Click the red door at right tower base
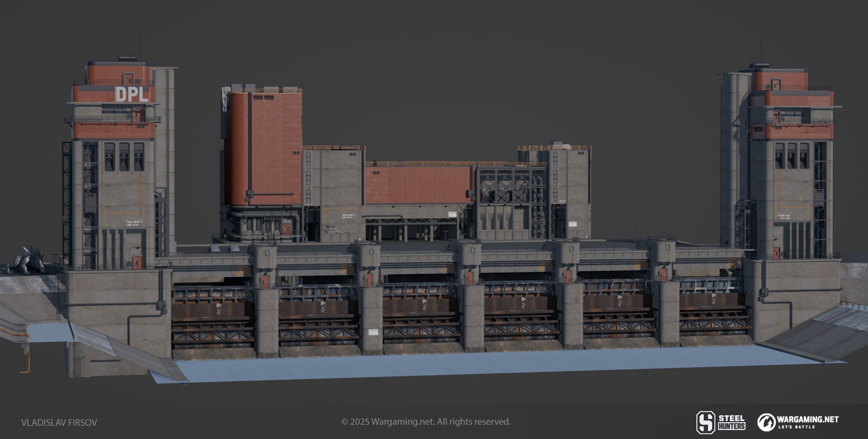Image resolution: width=868 pixels, height=439 pixels. tap(776, 253)
